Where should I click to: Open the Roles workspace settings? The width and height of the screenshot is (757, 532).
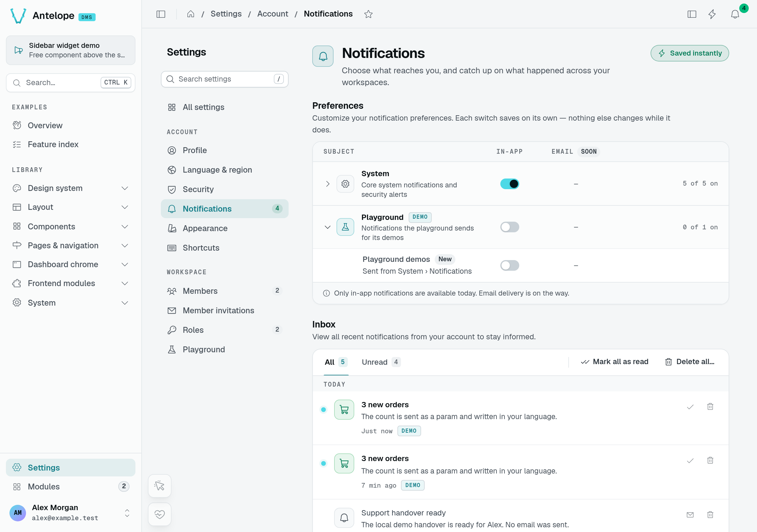[x=224, y=330]
